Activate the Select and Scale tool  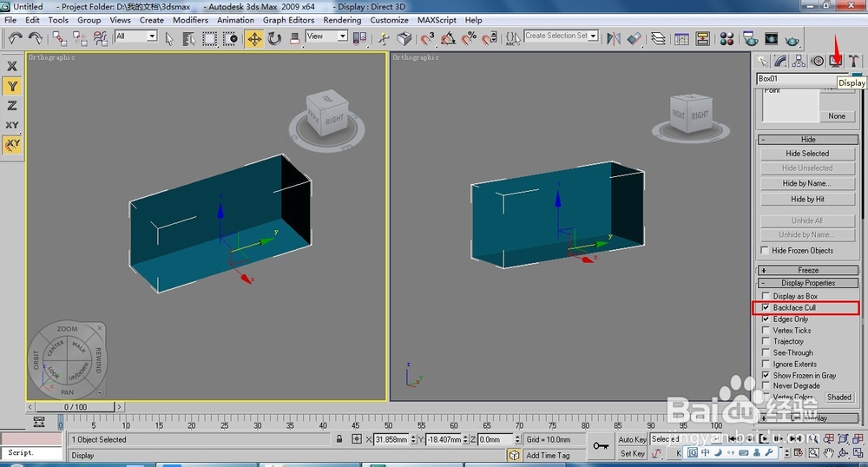[295, 38]
